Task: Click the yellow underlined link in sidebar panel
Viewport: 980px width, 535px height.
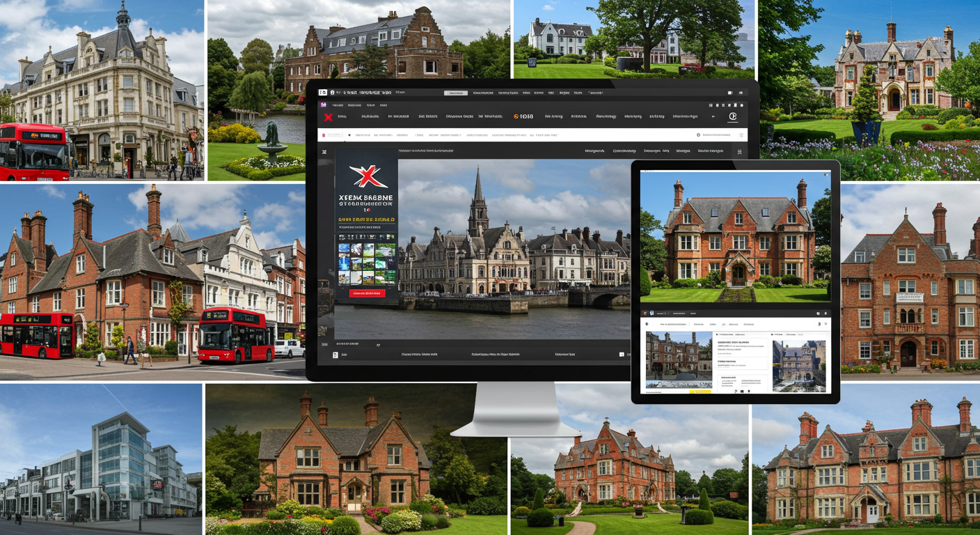Action: (x=366, y=219)
